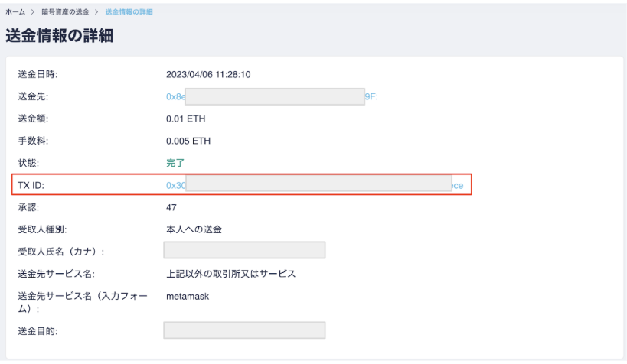This screenshot has width=627, height=364.
Task: Click the 受取人氏名（カナ） gray field
Action: pos(244,251)
